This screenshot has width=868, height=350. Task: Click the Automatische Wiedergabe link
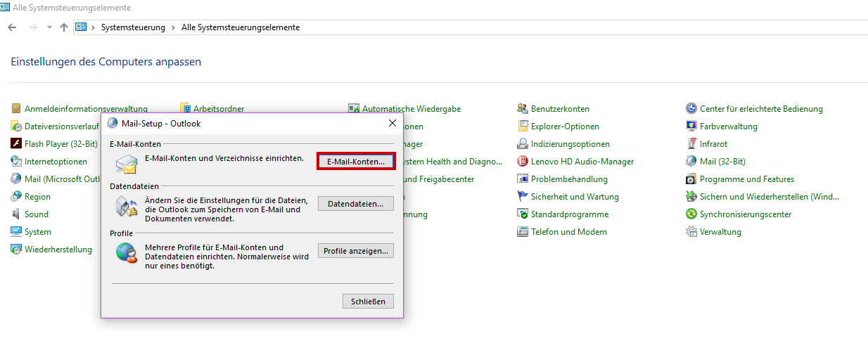click(x=411, y=109)
